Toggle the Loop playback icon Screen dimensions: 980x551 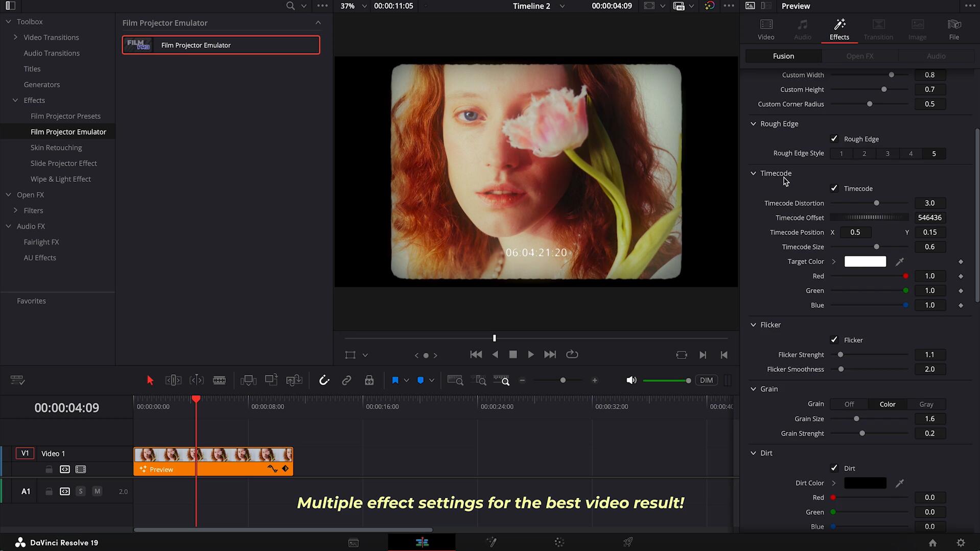(x=572, y=354)
